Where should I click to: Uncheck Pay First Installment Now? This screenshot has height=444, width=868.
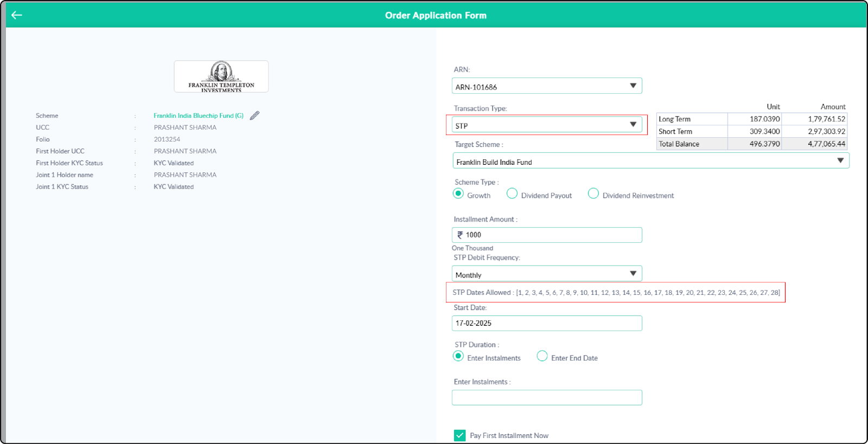click(460, 435)
